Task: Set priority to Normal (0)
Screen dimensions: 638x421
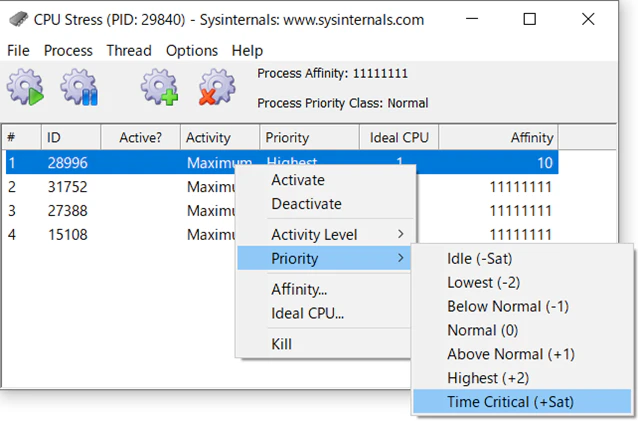Action: [x=522, y=330]
